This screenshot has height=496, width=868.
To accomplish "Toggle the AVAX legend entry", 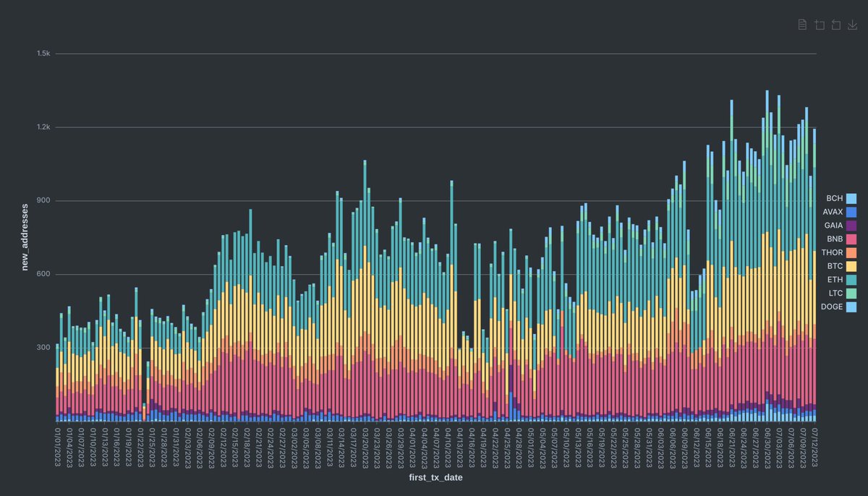I will (x=839, y=212).
